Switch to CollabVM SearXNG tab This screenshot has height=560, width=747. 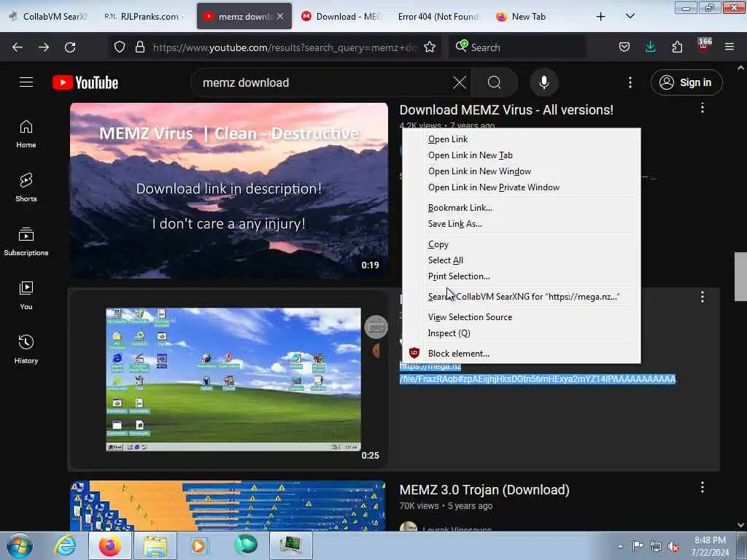[x=49, y=16]
